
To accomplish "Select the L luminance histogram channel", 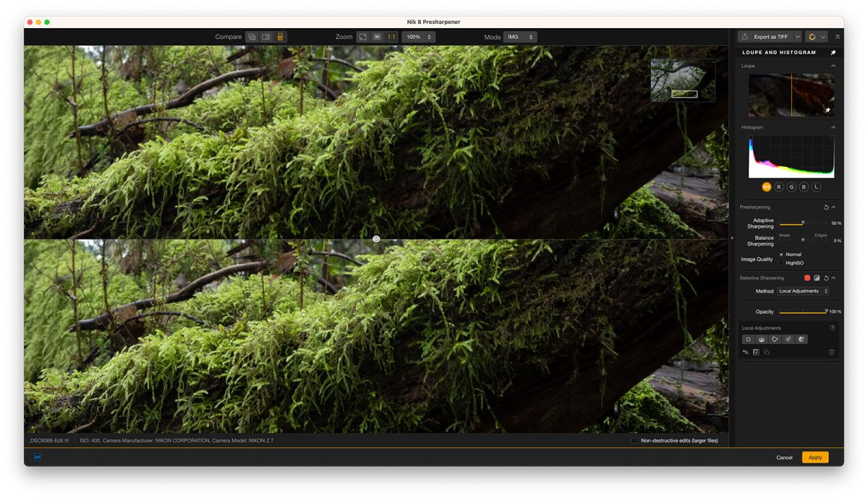I will click(x=816, y=187).
